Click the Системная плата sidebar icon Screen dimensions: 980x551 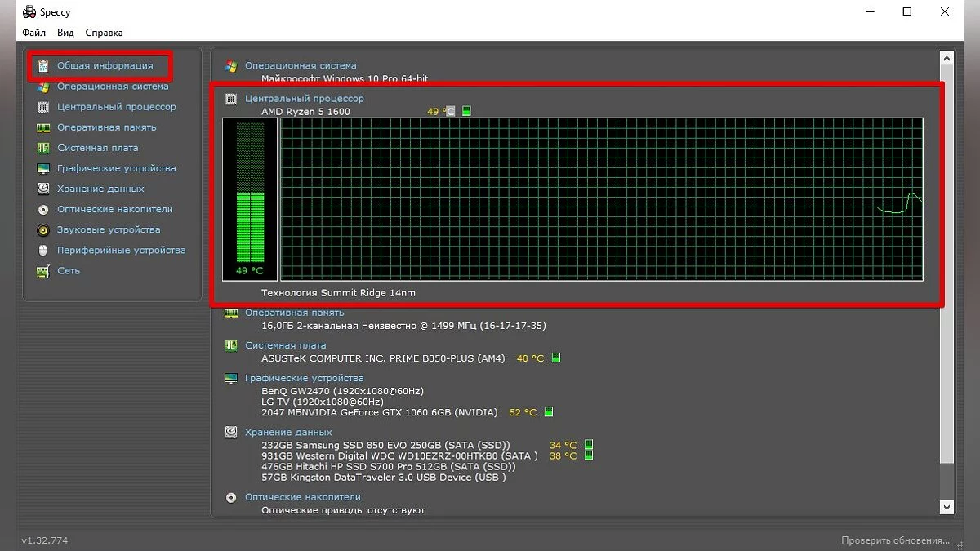click(43, 148)
